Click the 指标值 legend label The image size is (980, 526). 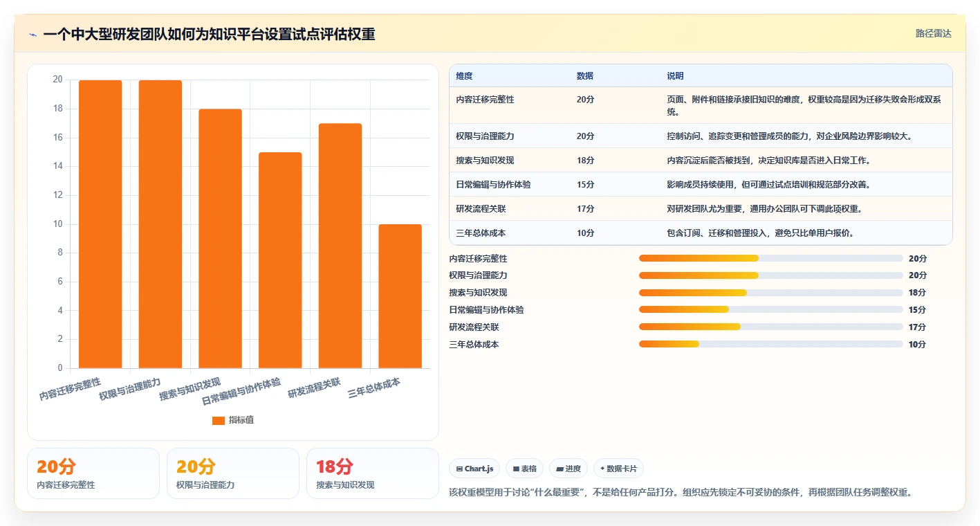tap(241, 420)
